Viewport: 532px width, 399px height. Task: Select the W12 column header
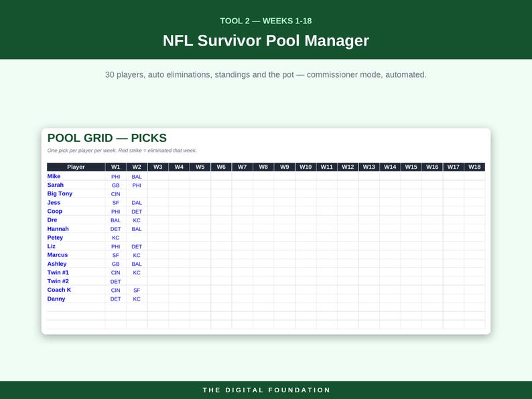[x=348, y=167]
